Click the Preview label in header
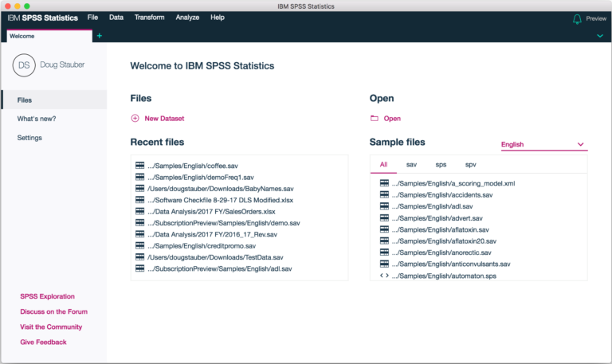 [x=596, y=19]
